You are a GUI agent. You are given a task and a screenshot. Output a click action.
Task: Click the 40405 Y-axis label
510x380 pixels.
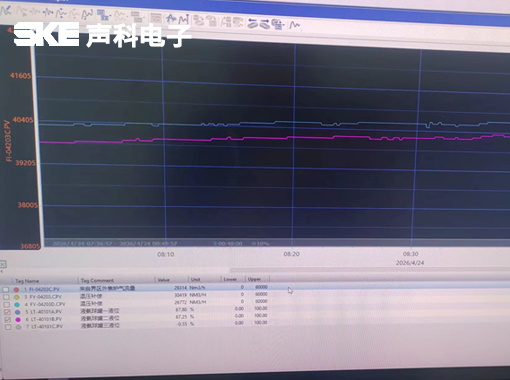pos(23,120)
